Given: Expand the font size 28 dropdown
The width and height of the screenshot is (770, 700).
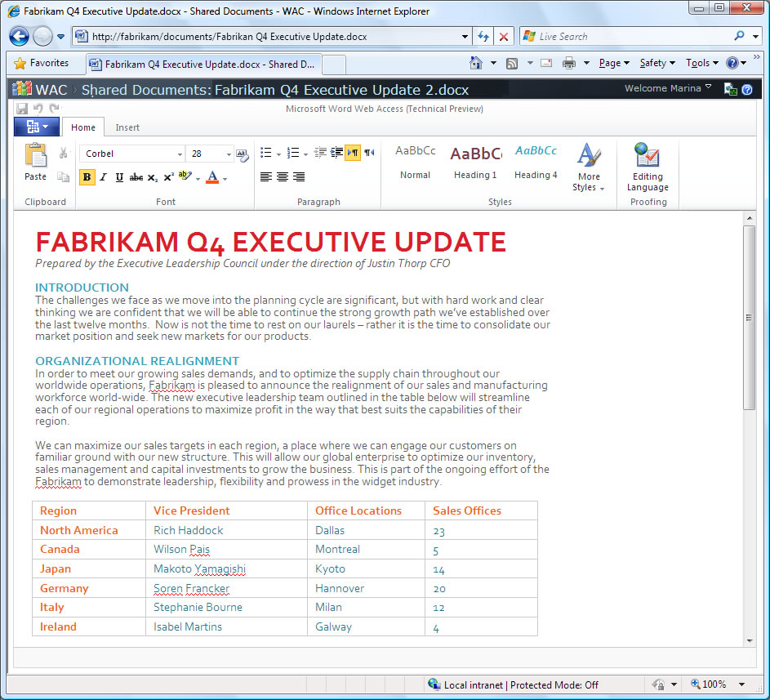Looking at the screenshot, I should point(229,154).
